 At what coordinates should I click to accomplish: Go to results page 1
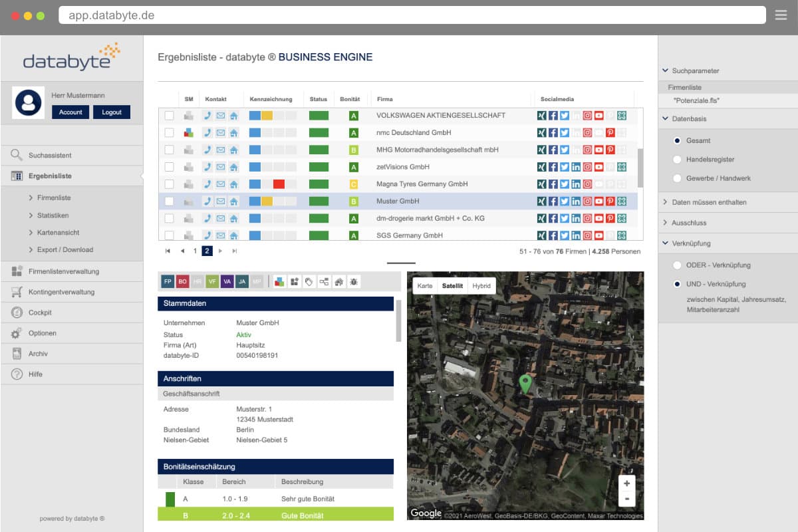[195, 251]
